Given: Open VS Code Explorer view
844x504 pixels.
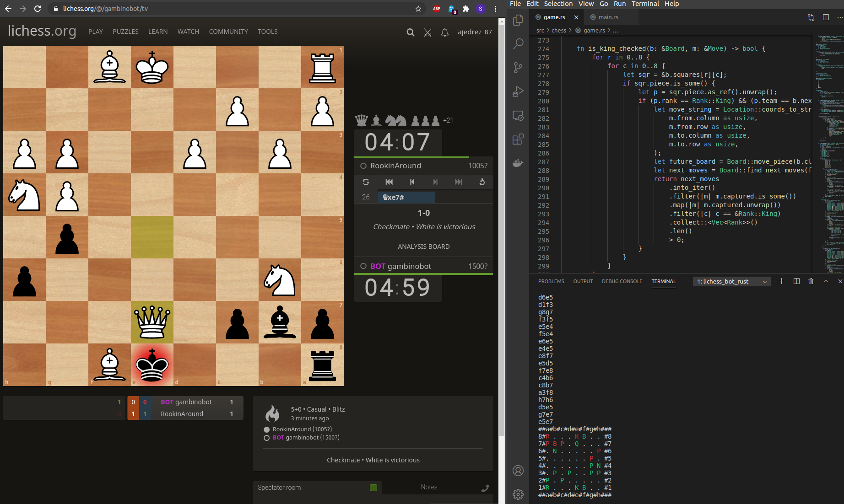Looking at the screenshot, I should [518, 20].
